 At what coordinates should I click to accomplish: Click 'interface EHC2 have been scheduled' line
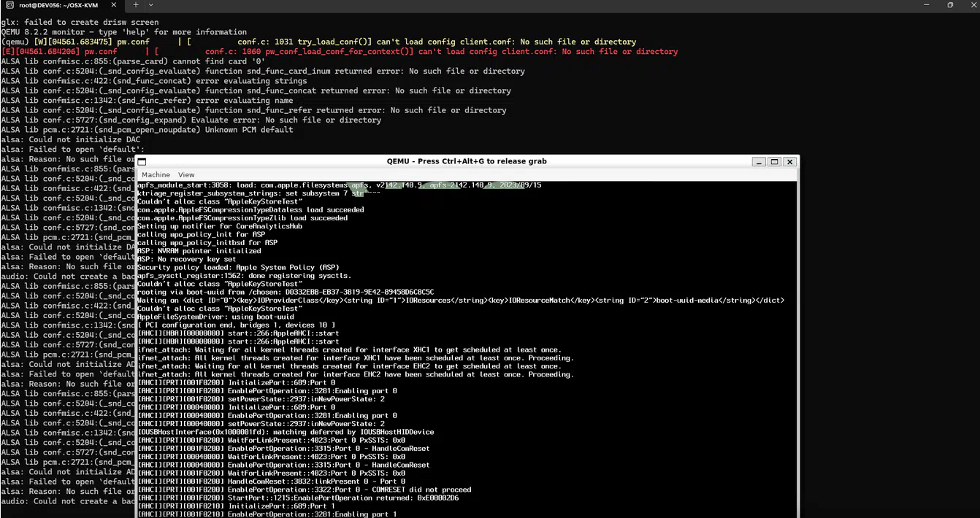356,375
